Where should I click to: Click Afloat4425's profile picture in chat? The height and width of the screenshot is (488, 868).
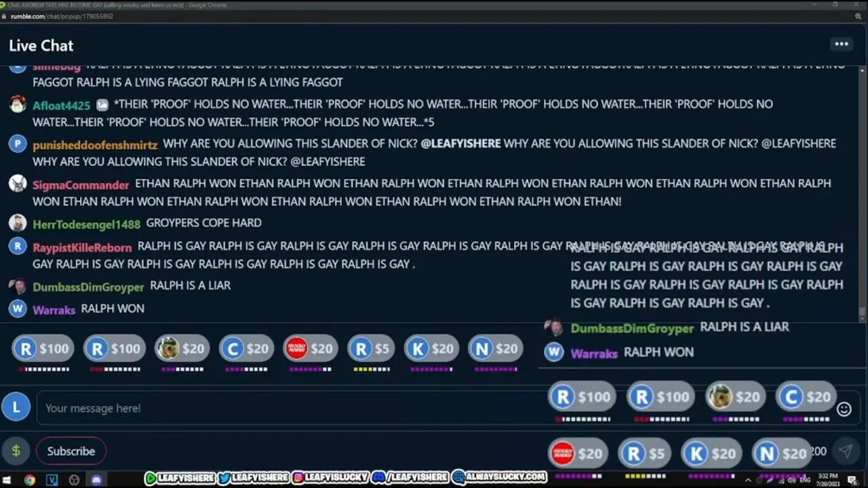[x=18, y=104]
